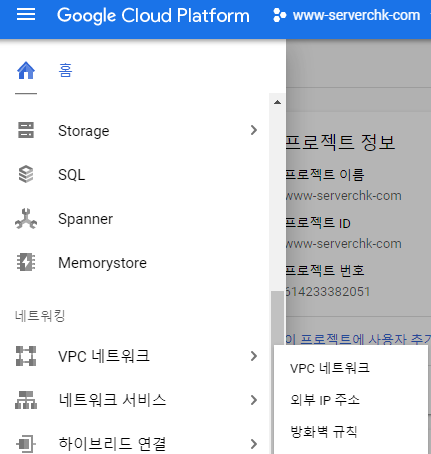This screenshot has height=454, width=431.
Task: Expand the Storage submenu chevron
Action: click(x=254, y=130)
